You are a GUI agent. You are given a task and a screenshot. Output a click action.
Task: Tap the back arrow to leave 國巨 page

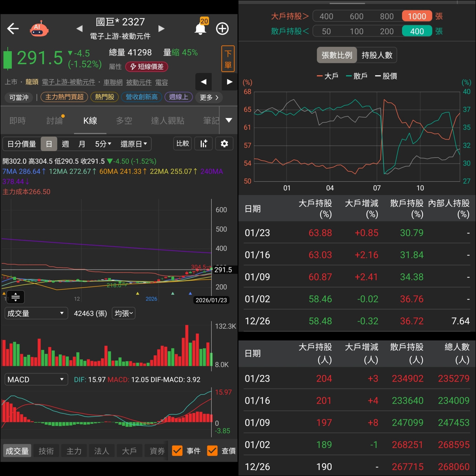point(13,28)
